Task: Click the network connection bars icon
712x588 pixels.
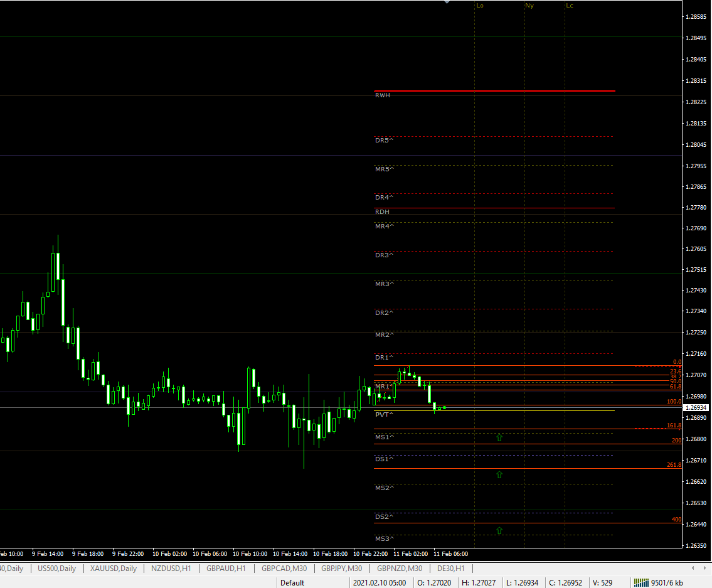Action: click(641, 582)
